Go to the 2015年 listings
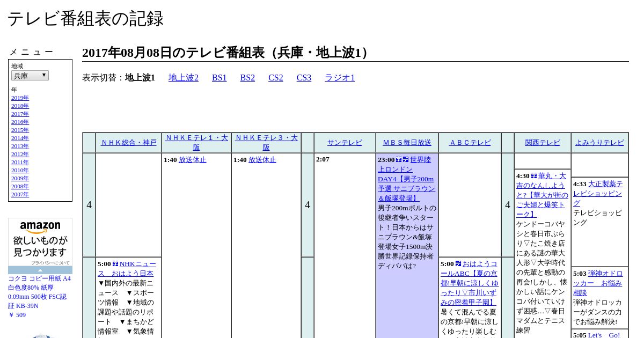The width and height of the screenshot is (644, 338). [20, 130]
